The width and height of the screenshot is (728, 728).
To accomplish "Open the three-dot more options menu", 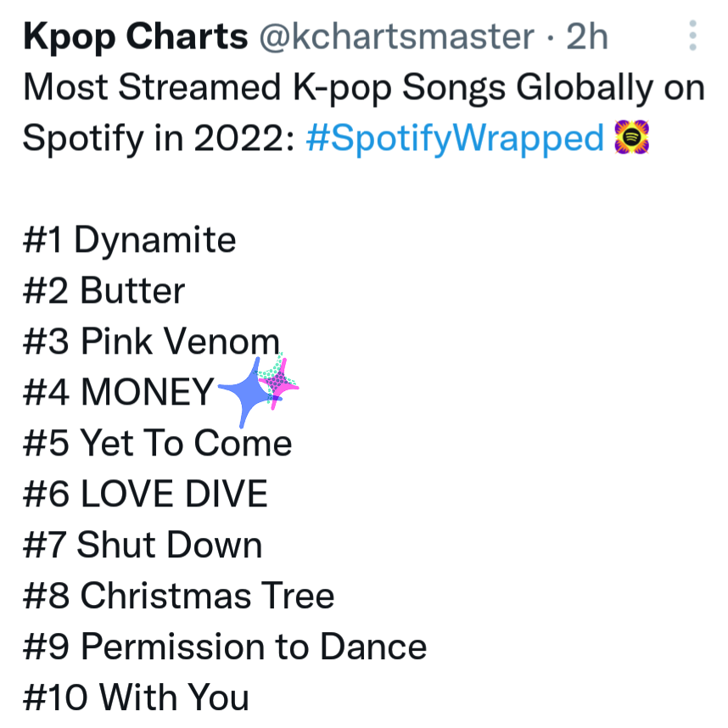I will pyautogui.click(x=692, y=36).
